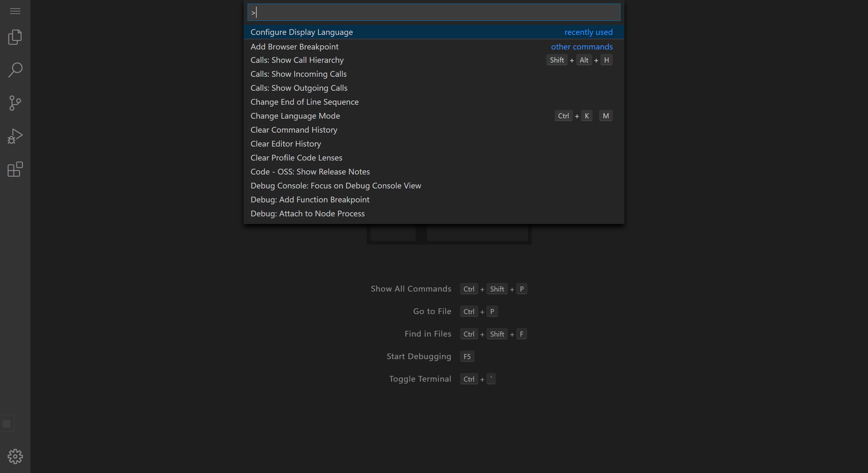868x473 pixels.
Task: Open the Extensions view icon
Action: (x=15, y=169)
